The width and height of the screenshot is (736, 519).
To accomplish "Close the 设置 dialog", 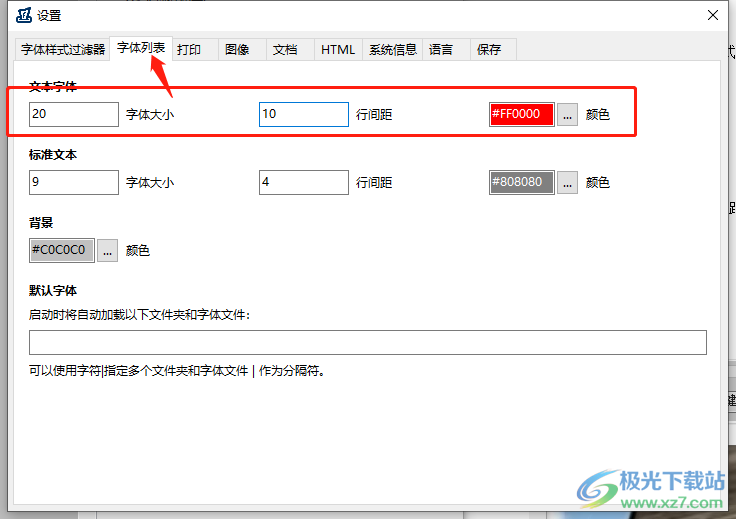I will 713,15.
